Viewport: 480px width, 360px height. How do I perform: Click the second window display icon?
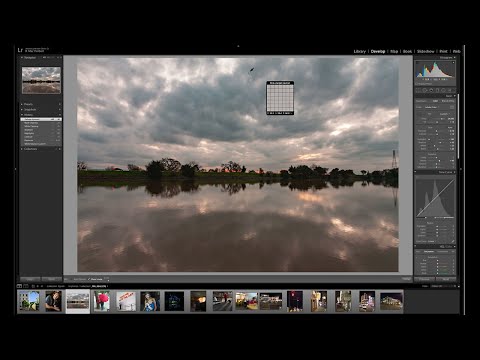pyautogui.click(x=26, y=286)
